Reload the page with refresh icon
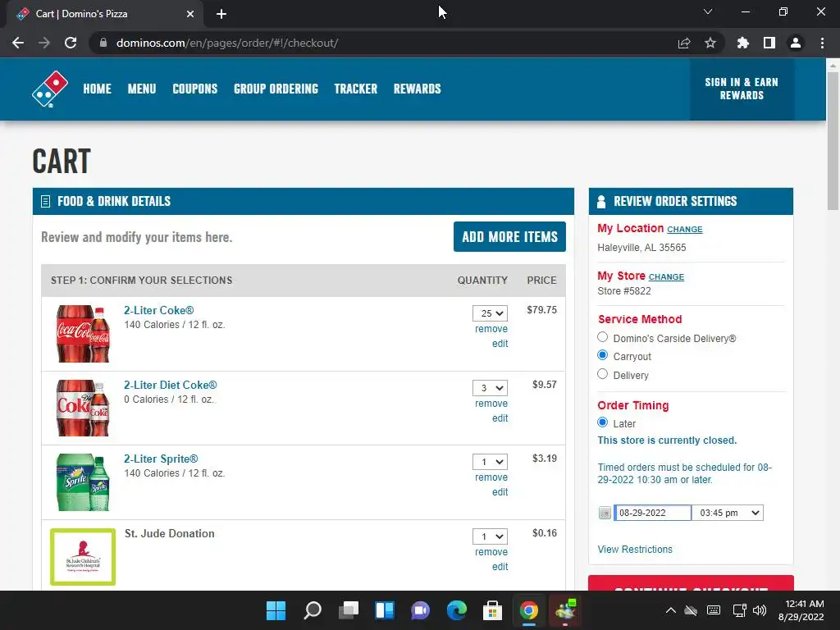840x630 pixels. point(71,43)
